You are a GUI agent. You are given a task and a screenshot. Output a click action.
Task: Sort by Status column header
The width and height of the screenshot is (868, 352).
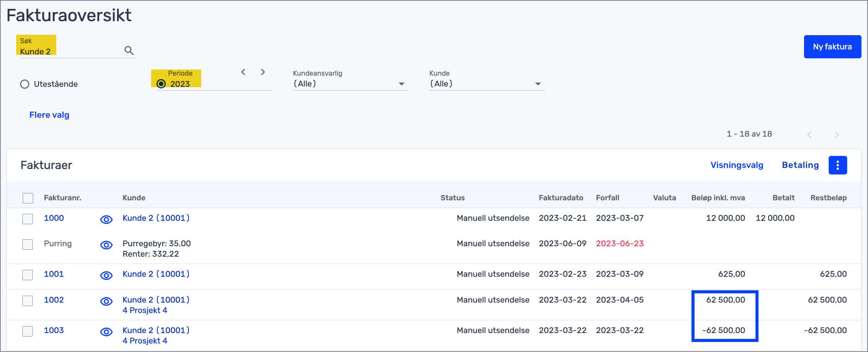(453, 198)
